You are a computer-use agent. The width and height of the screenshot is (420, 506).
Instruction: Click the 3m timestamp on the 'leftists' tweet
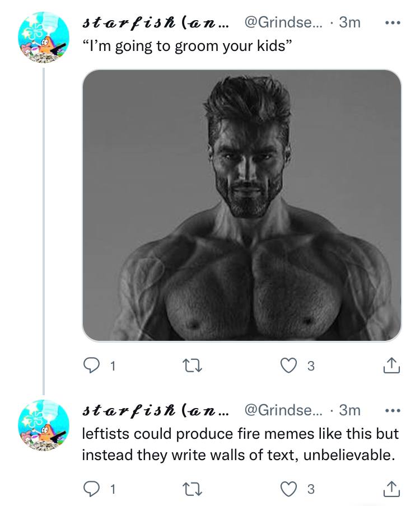click(x=349, y=410)
